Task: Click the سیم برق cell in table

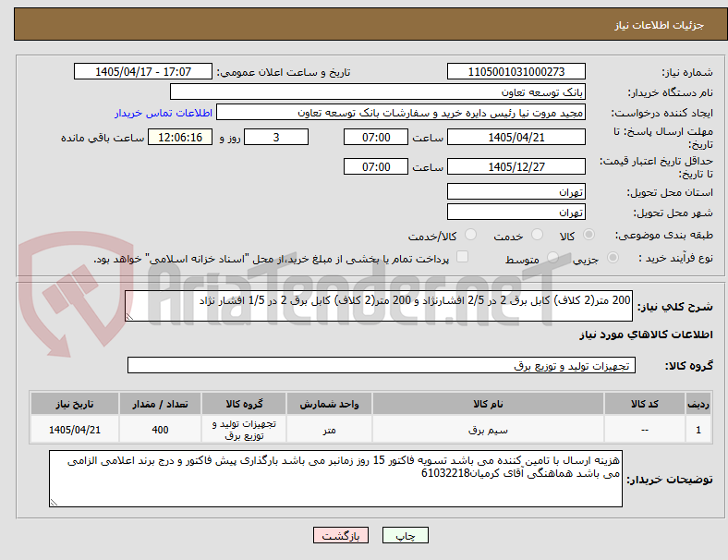Action: (488, 430)
